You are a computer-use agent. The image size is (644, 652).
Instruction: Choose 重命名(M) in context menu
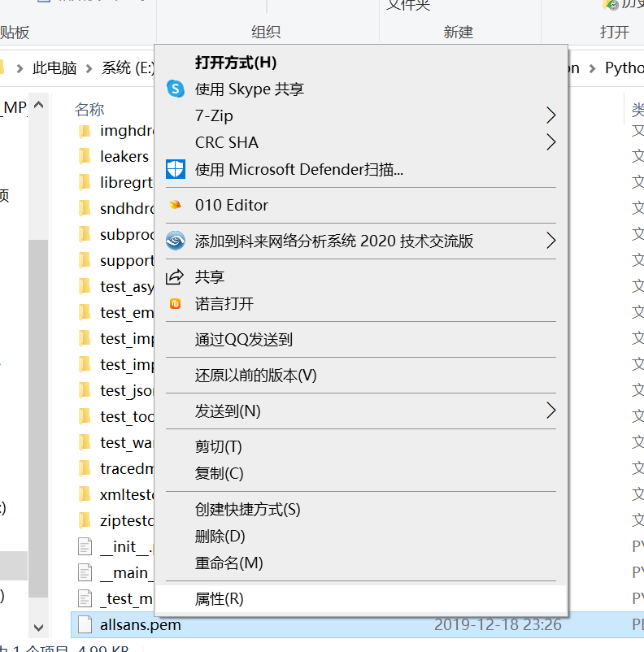point(361,563)
